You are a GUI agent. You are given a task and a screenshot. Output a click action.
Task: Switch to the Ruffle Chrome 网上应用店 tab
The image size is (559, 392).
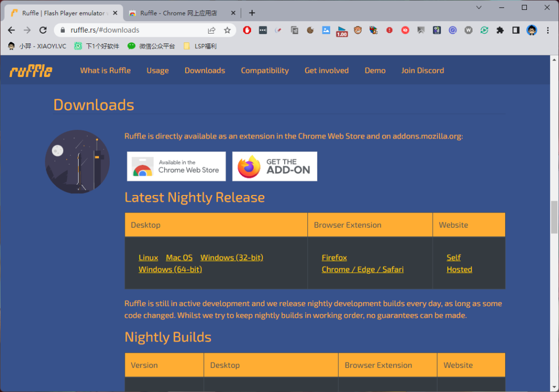pos(178,13)
